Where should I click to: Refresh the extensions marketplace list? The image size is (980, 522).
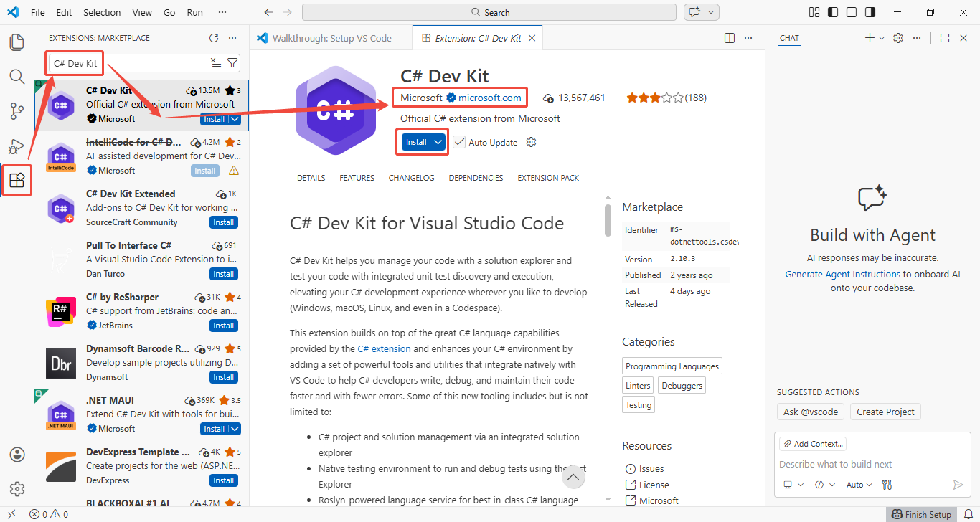point(213,38)
